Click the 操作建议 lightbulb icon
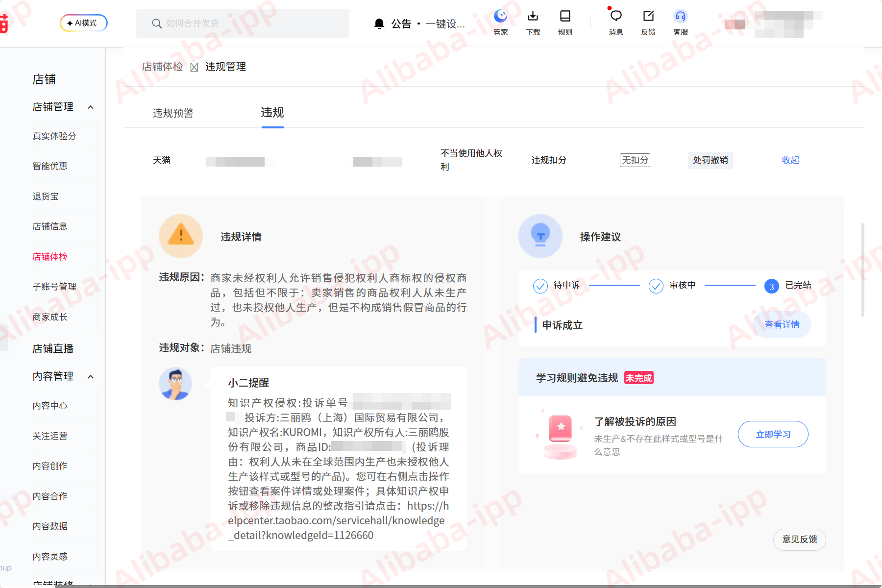This screenshot has width=882, height=588. 540,236
